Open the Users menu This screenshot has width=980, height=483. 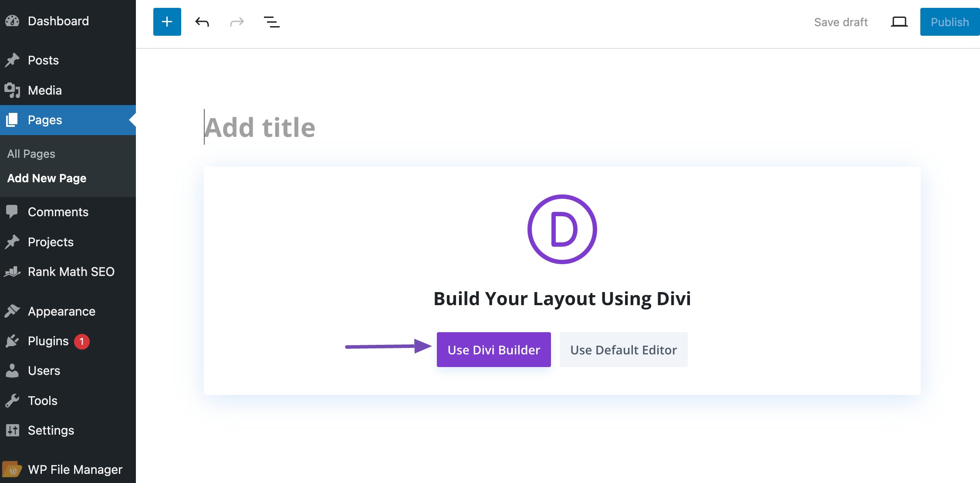point(44,371)
